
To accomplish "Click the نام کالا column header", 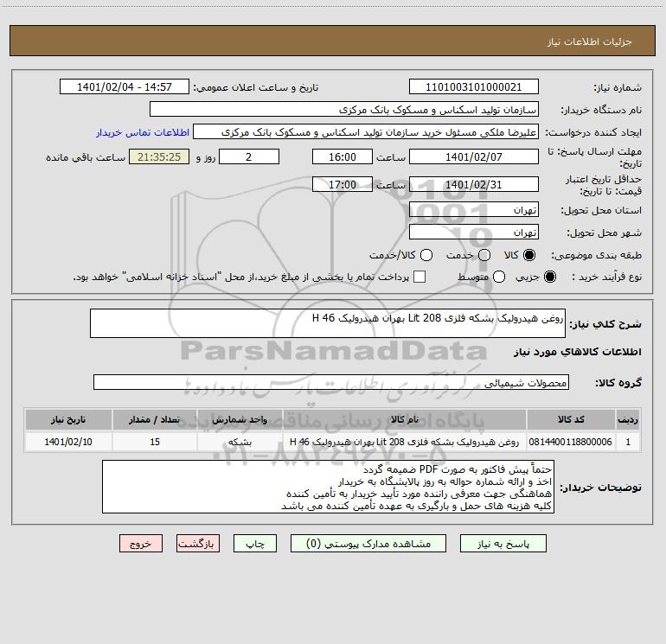I will pyautogui.click(x=405, y=419).
